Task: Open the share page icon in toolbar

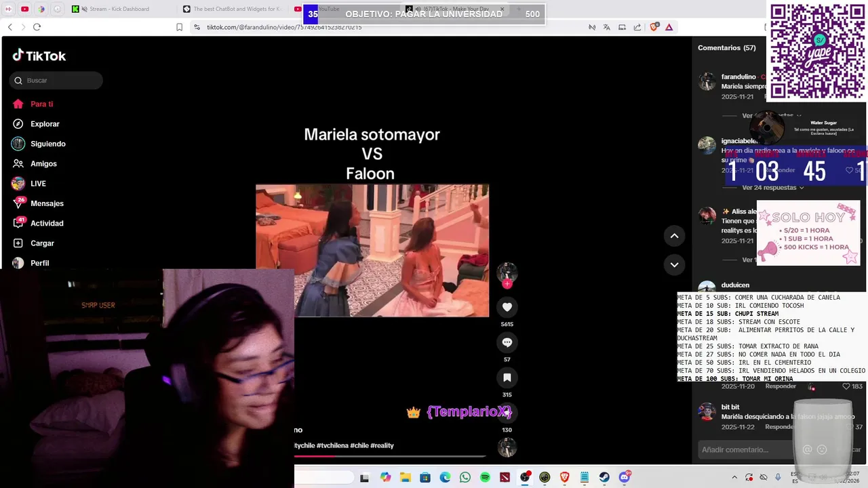Action: point(637,27)
